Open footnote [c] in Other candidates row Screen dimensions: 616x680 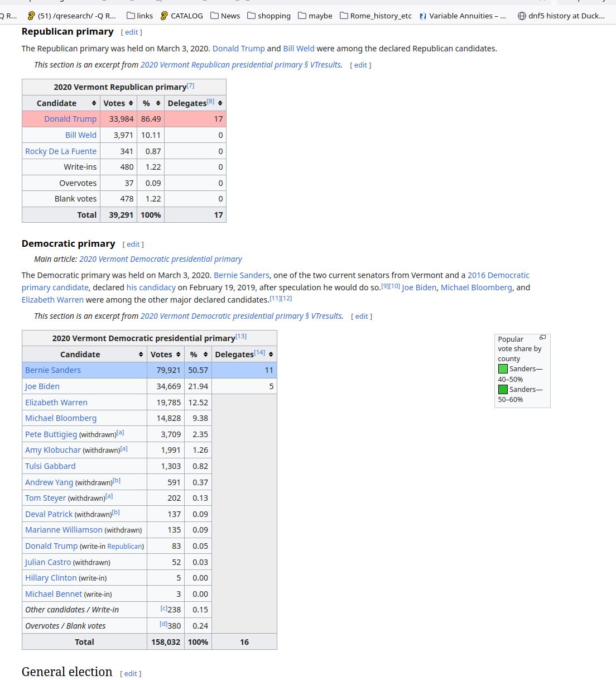coord(164,609)
